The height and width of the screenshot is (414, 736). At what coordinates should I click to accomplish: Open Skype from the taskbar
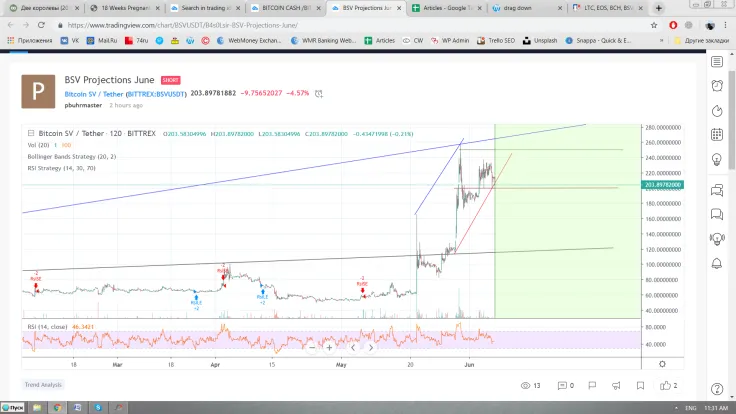[98, 407]
